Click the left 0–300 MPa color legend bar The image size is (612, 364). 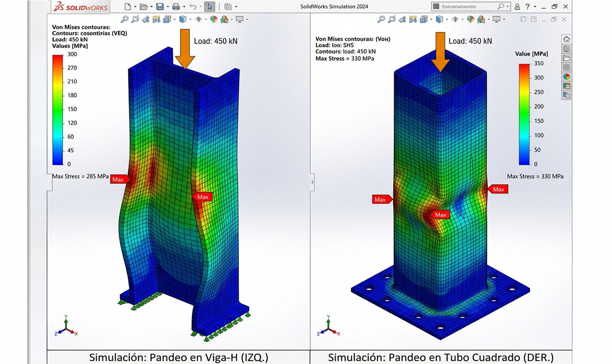pyautogui.click(x=58, y=109)
